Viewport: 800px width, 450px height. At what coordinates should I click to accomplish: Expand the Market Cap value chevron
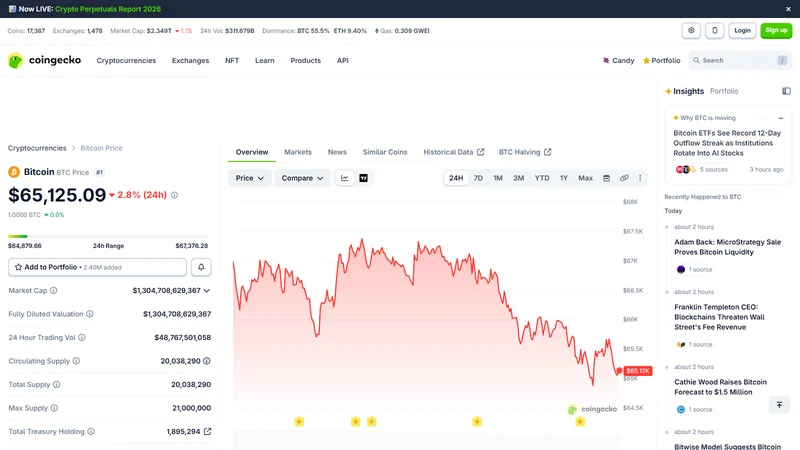(207, 291)
